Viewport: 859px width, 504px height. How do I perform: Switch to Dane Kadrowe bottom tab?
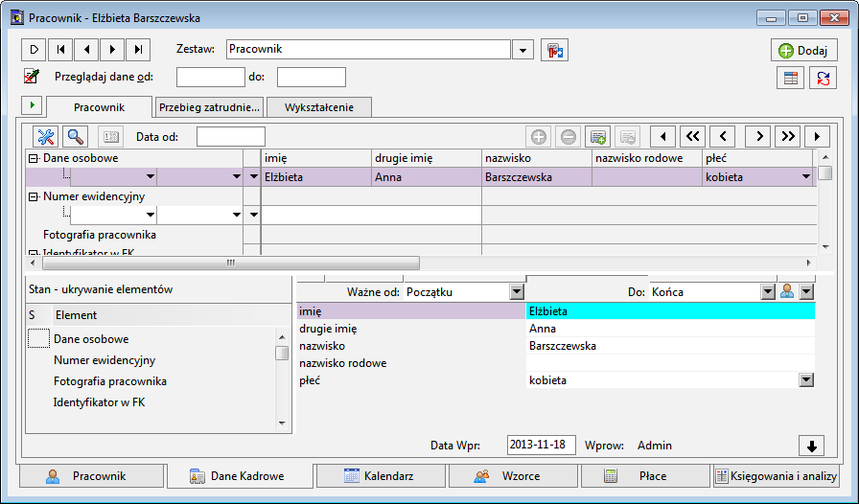[240, 476]
